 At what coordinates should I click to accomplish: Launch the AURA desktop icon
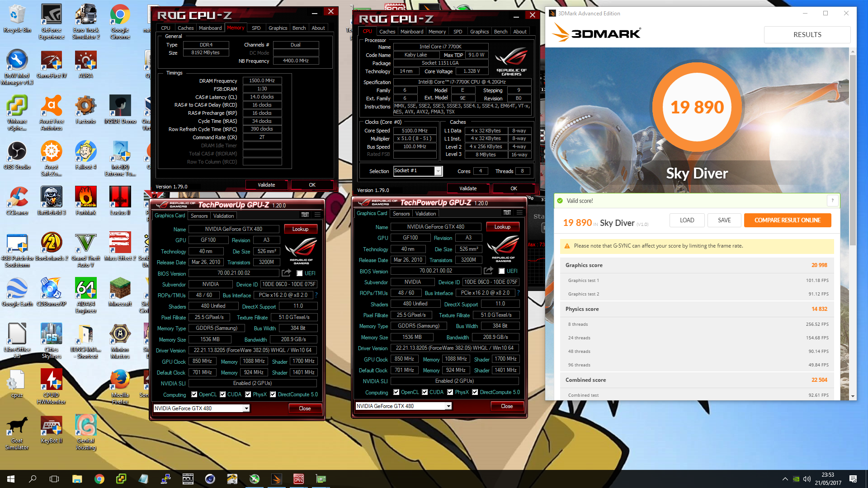pyautogui.click(x=86, y=65)
